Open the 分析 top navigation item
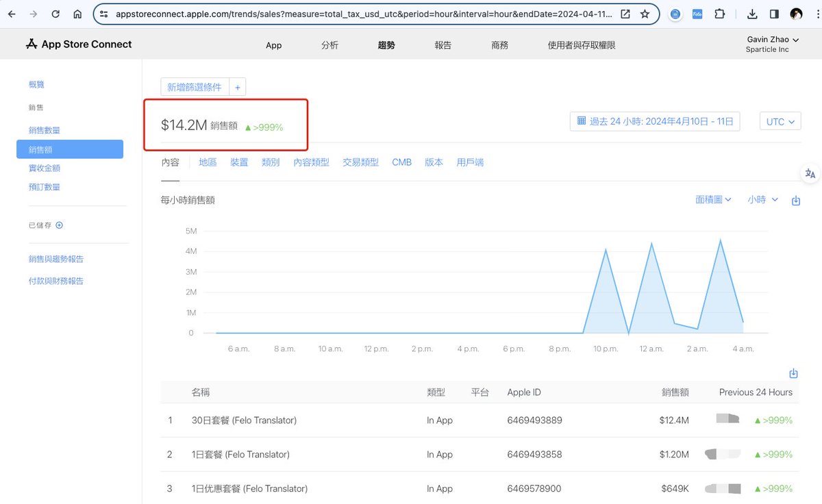This screenshot has width=822, height=504. pos(329,45)
